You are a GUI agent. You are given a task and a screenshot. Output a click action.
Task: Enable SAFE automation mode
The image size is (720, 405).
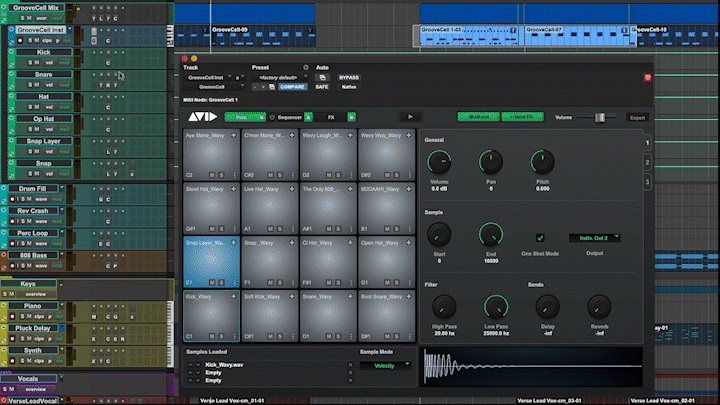coord(322,87)
